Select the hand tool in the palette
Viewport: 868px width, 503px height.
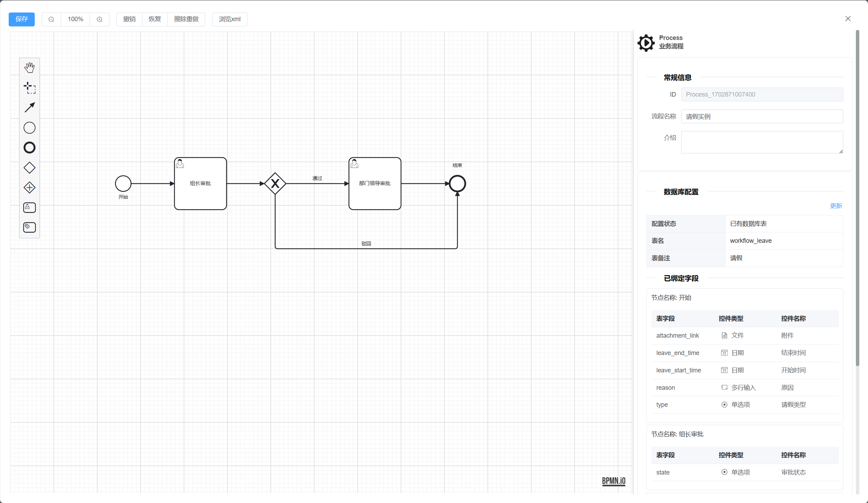[30, 68]
